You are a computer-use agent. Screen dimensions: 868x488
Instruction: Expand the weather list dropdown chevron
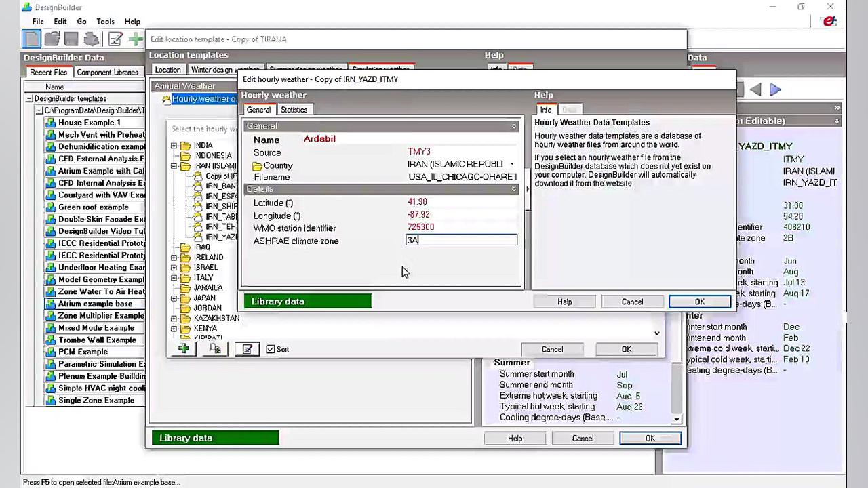[x=656, y=333]
